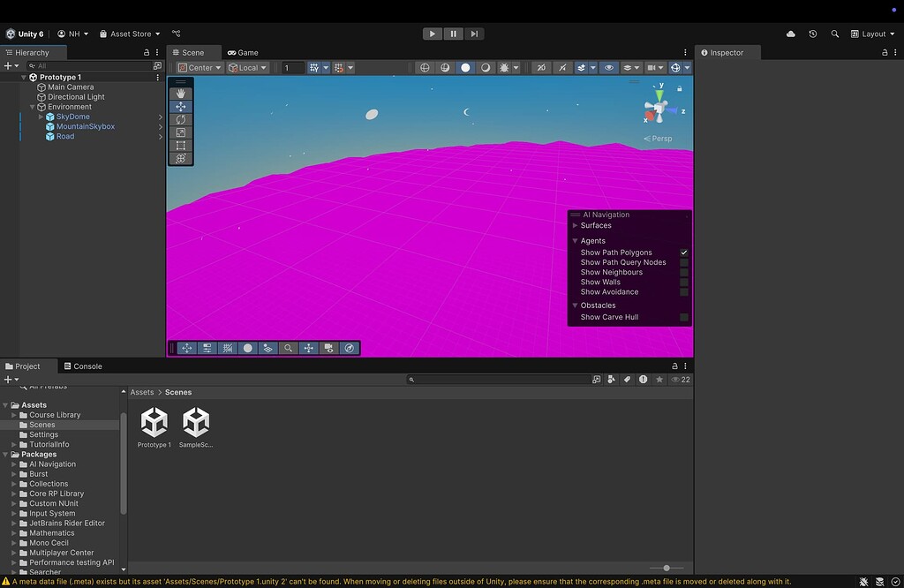The height and width of the screenshot is (588, 904).
Task: Enable Show Path Query Nodes
Action: (684, 262)
